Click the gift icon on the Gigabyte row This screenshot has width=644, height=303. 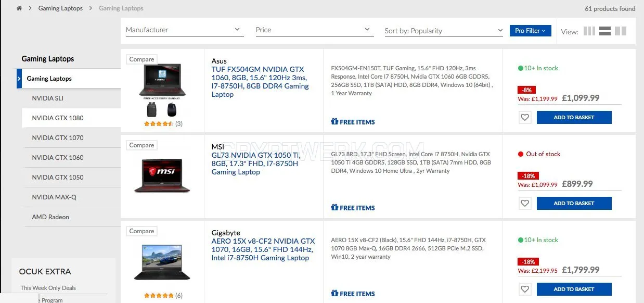[x=334, y=293]
